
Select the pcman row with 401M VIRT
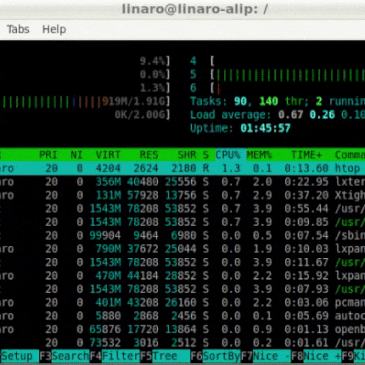point(182,302)
